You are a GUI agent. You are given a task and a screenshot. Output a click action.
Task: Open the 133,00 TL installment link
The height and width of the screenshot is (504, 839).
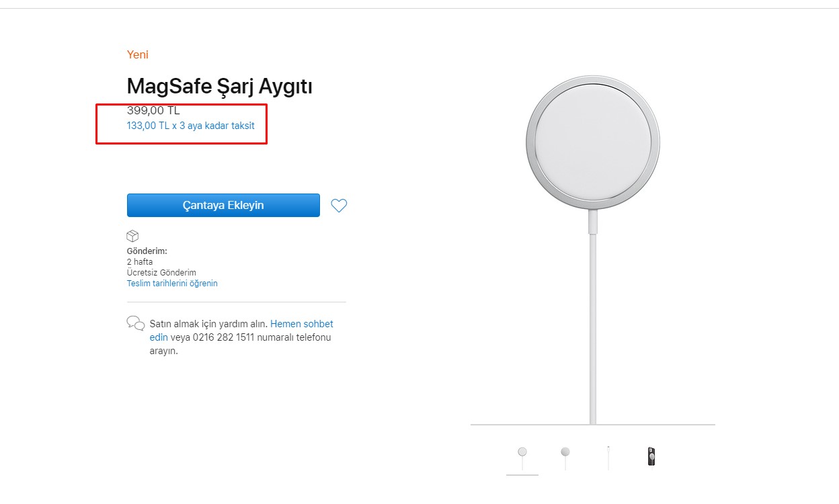[190, 125]
